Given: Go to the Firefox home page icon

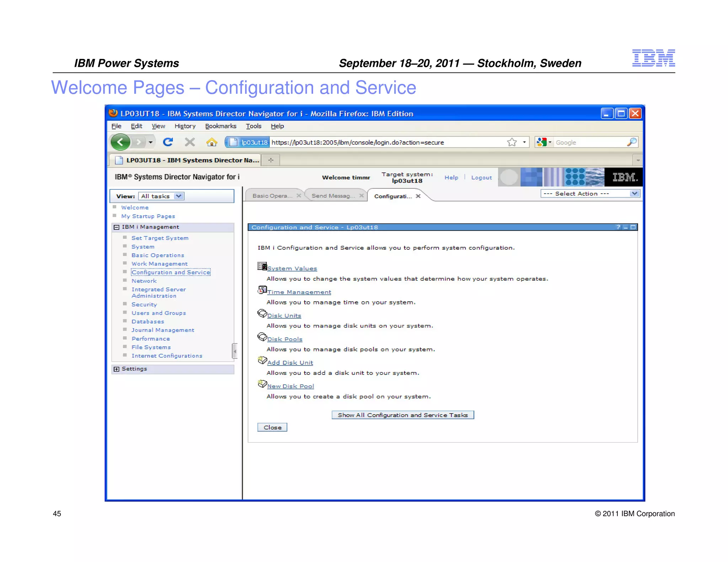Looking at the screenshot, I should click(212, 142).
